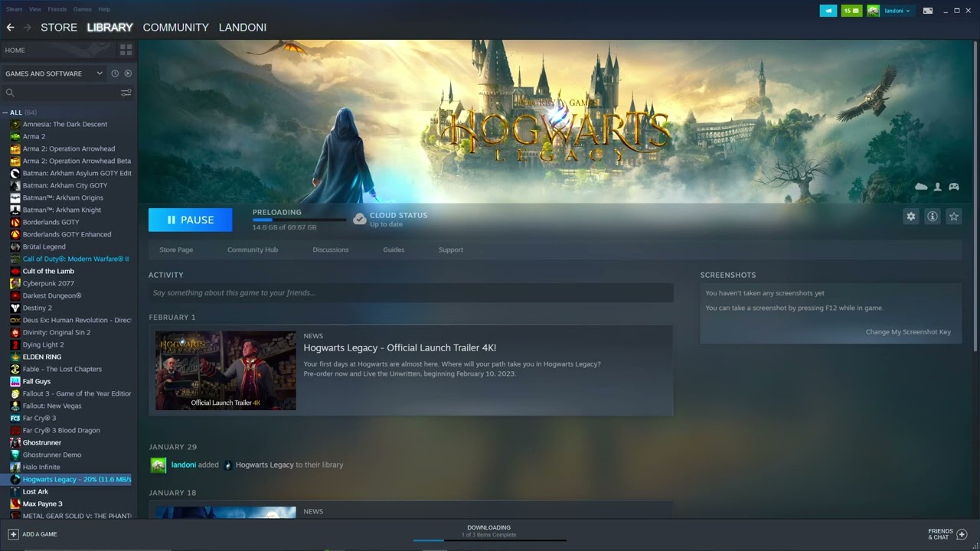Go to the COMMUNITY tab

[176, 28]
